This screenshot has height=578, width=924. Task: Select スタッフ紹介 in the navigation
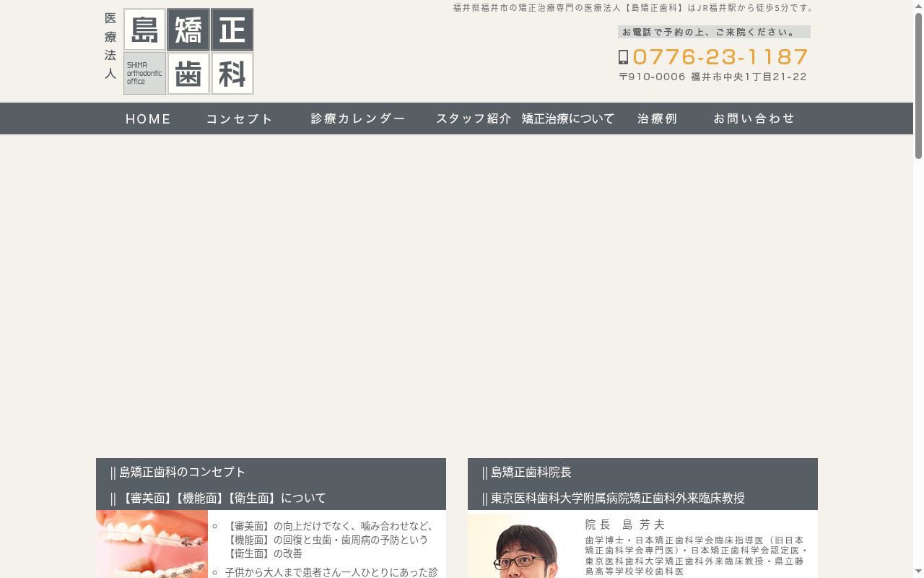click(x=474, y=118)
